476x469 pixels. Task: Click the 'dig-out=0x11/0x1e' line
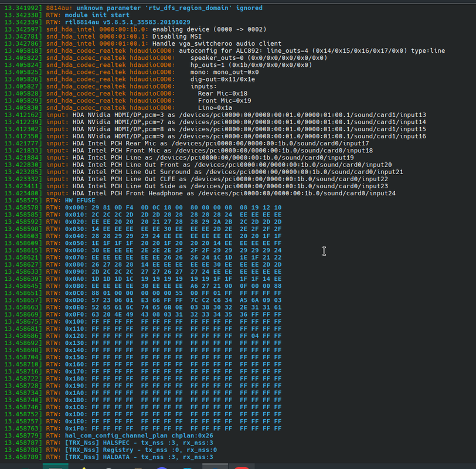(x=130, y=79)
